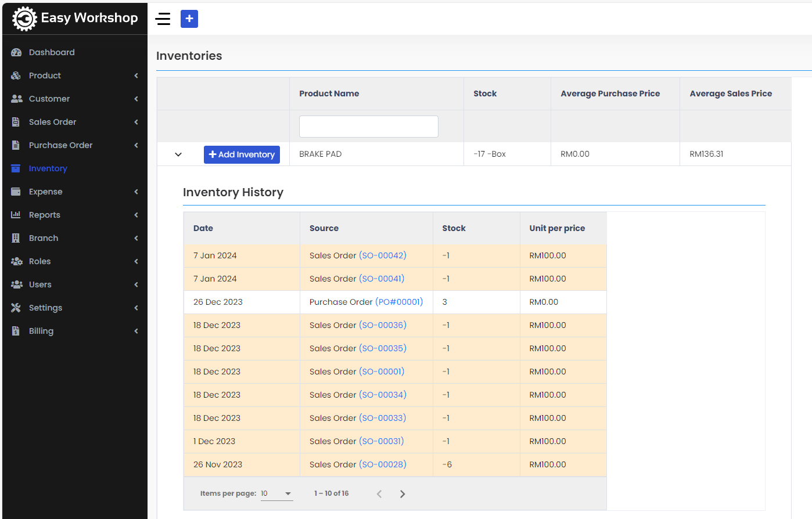Click the Customer people icon
The width and height of the screenshot is (812, 519).
coord(16,99)
